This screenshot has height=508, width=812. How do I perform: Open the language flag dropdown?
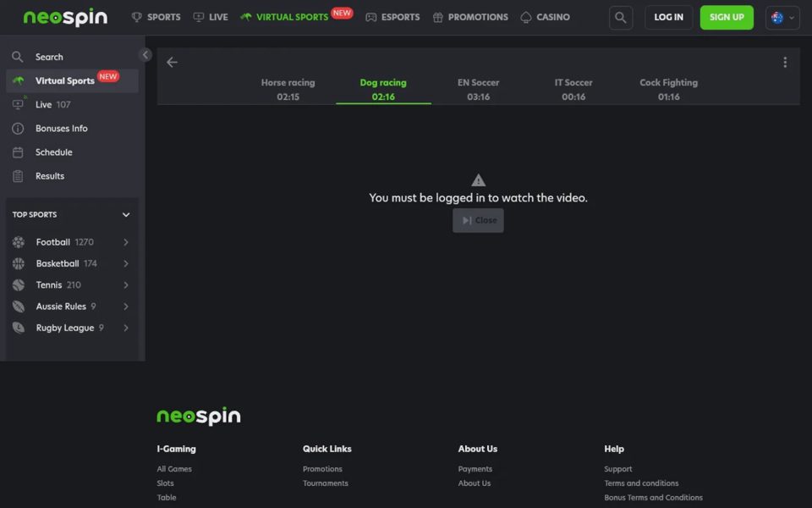(782, 18)
